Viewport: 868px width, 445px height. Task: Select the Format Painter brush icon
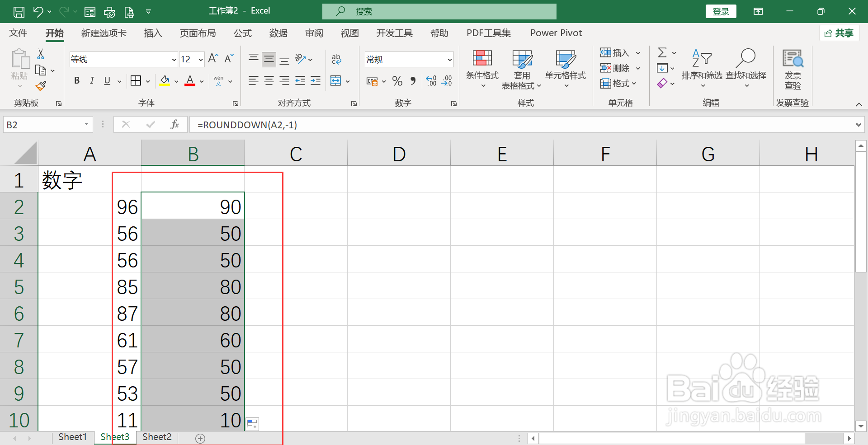(x=41, y=86)
